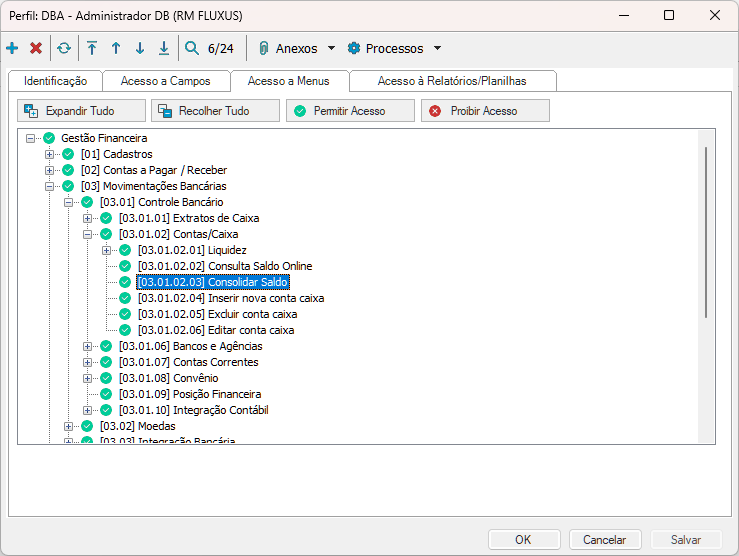Image resolution: width=739 pixels, height=556 pixels.
Task: Toggle access check icon for [01] Cadastros
Action: click(68, 154)
